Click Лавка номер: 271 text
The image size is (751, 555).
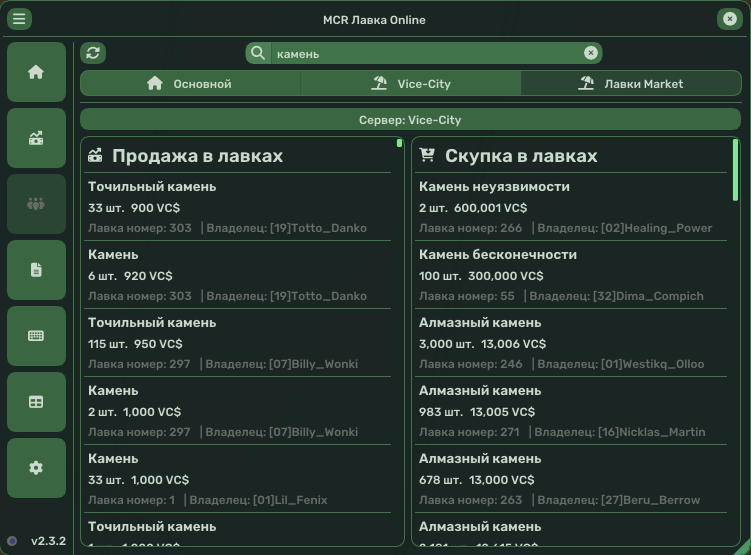coord(469,432)
